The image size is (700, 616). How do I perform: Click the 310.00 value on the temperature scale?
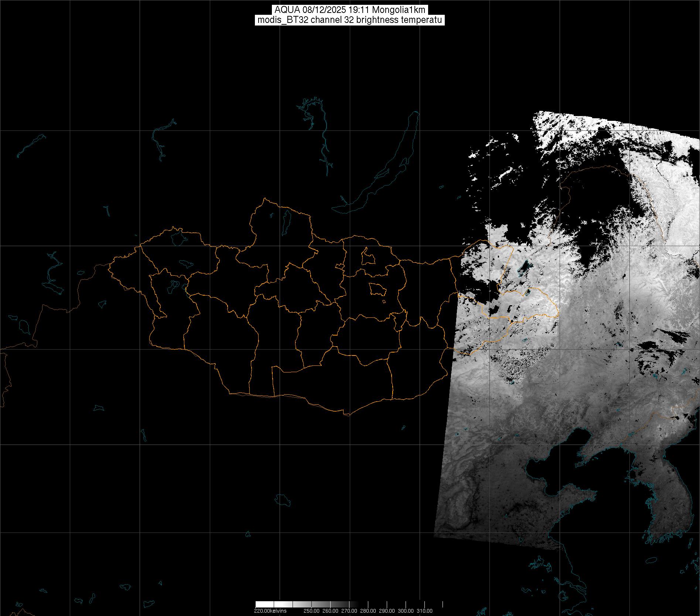pyautogui.click(x=424, y=611)
